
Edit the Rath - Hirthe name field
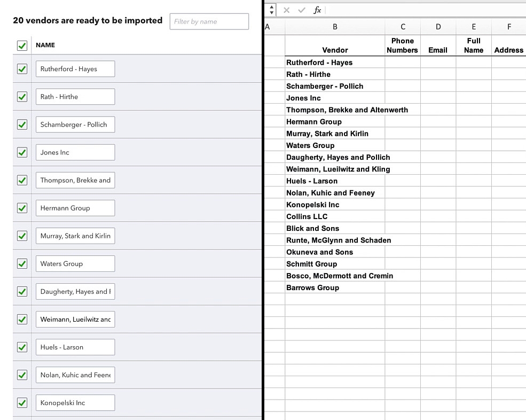click(x=75, y=97)
